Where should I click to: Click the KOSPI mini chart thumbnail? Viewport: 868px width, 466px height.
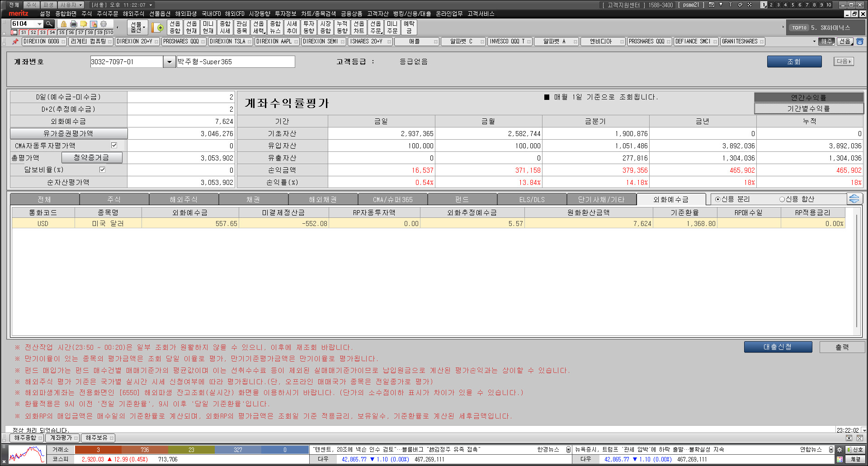click(x=27, y=455)
